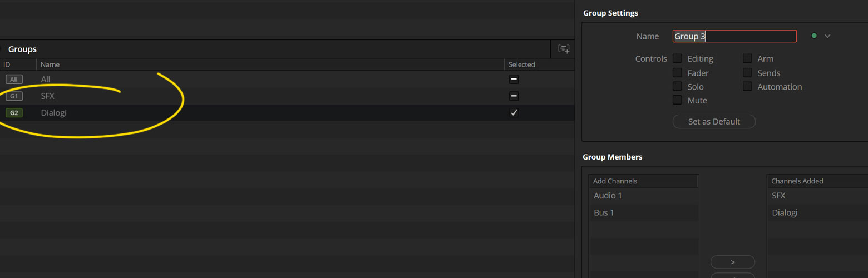This screenshot has width=868, height=278.
Task: Enable the Editing control checkbox
Action: [677, 58]
